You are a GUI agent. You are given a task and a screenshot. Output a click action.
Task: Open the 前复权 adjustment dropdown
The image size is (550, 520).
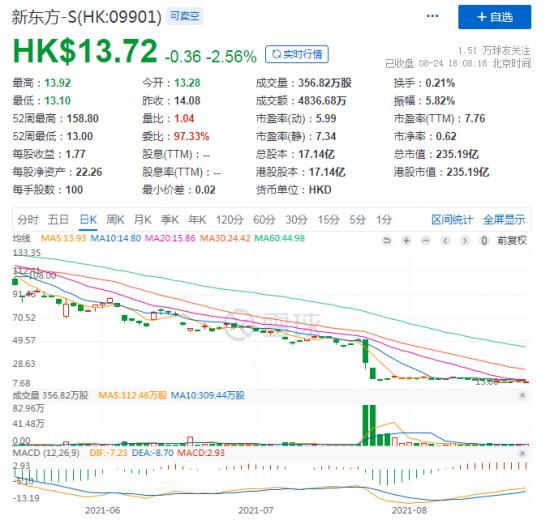coord(512,241)
